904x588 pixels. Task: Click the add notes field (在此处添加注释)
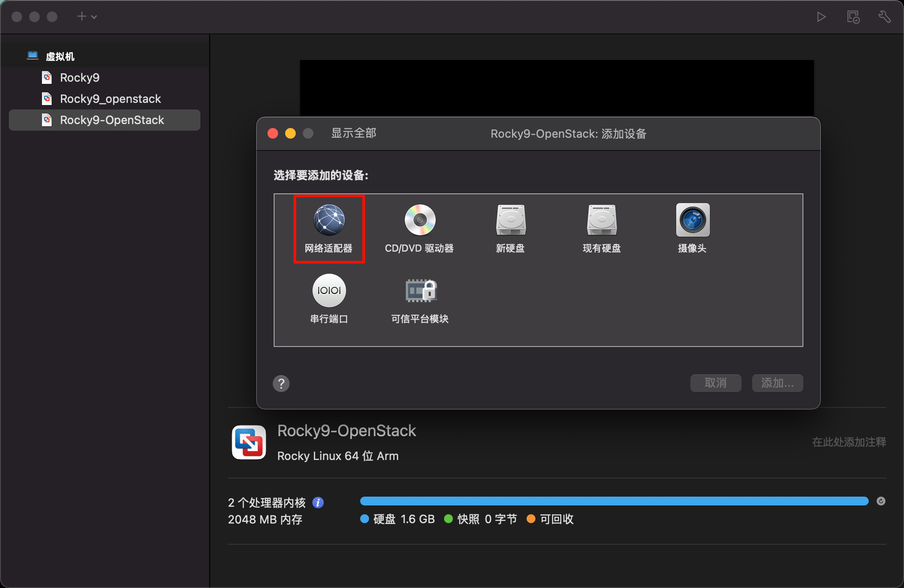(848, 442)
